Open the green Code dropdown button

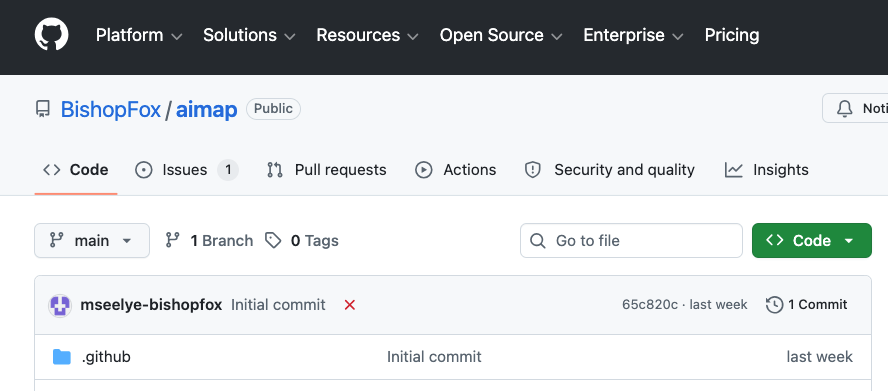812,240
